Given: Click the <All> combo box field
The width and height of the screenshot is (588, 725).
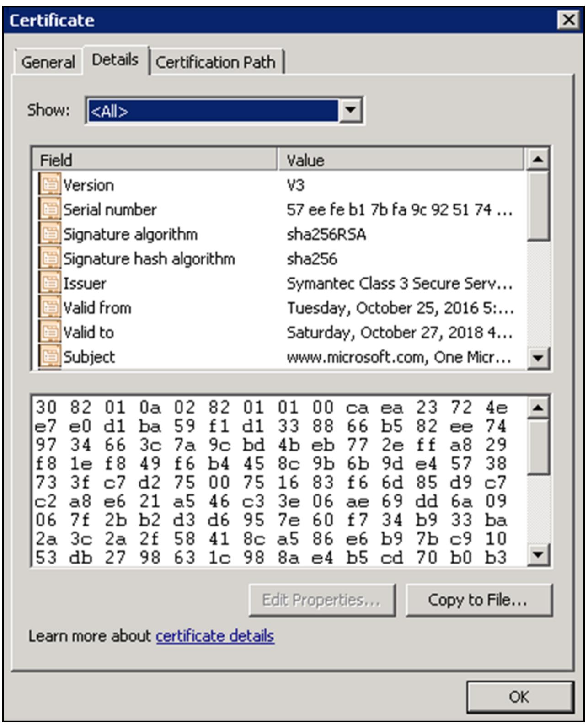Looking at the screenshot, I should (x=213, y=110).
